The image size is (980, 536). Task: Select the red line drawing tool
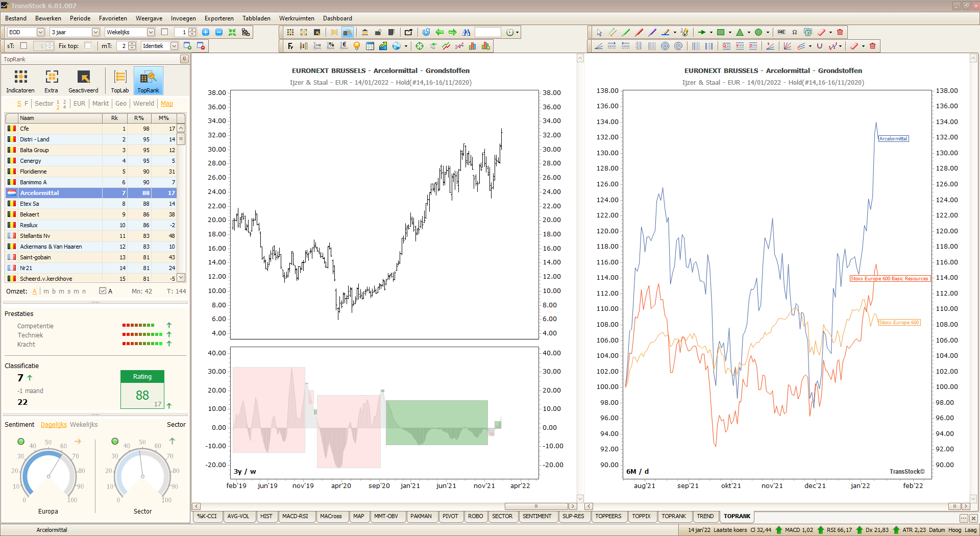(x=639, y=32)
